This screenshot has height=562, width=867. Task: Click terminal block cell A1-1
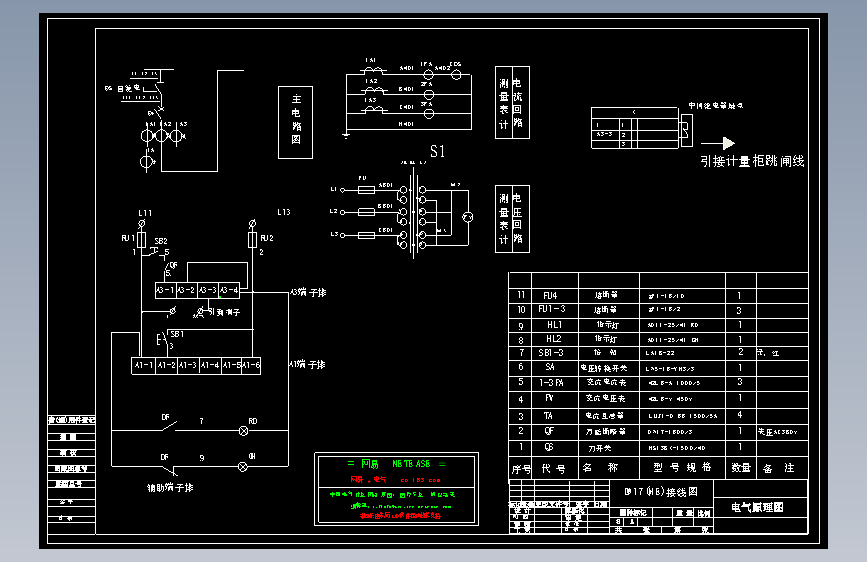(143, 365)
